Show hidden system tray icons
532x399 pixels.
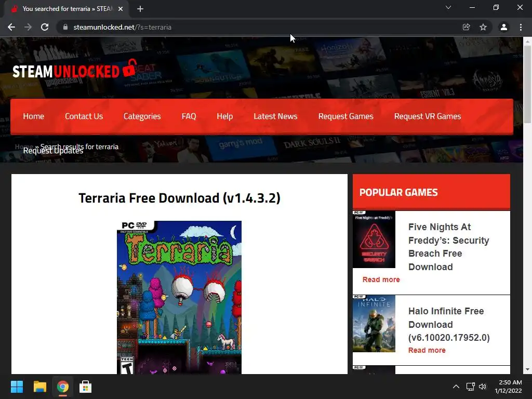pyautogui.click(x=456, y=387)
